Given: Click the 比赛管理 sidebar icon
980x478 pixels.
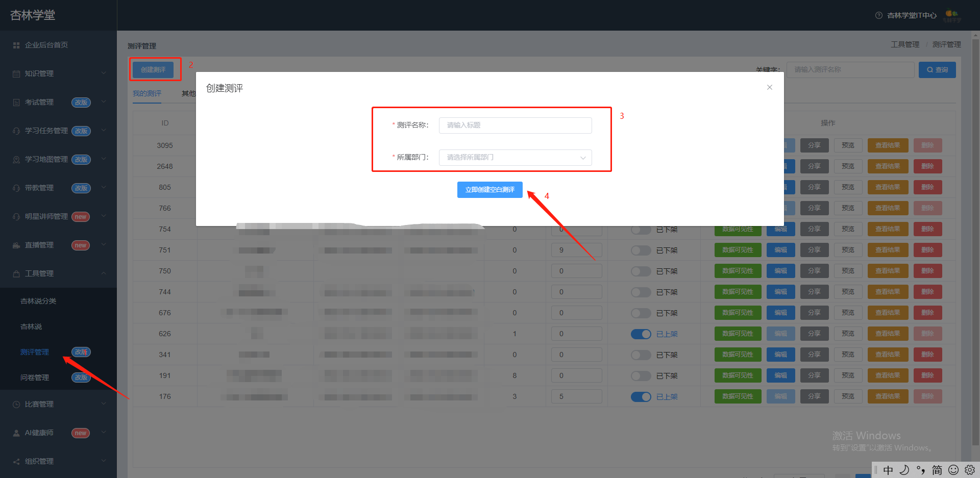Looking at the screenshot, I should [x=16, y=405].
